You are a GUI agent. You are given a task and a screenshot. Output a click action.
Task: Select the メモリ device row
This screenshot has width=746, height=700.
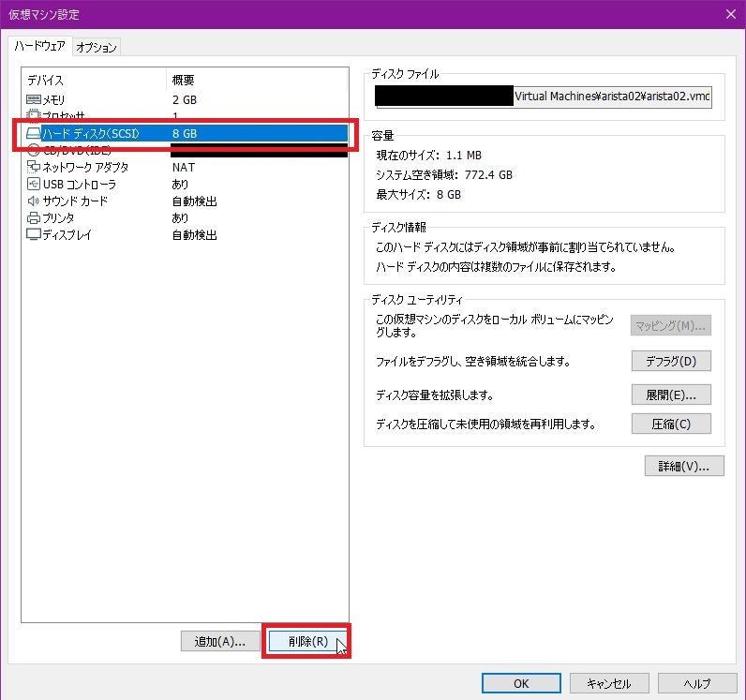pos(185,99)
